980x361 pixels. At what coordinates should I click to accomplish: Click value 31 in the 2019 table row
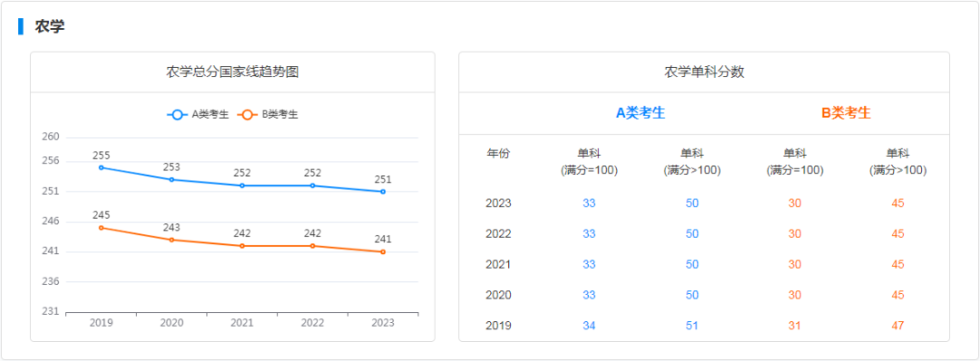(x=795, y=326)
